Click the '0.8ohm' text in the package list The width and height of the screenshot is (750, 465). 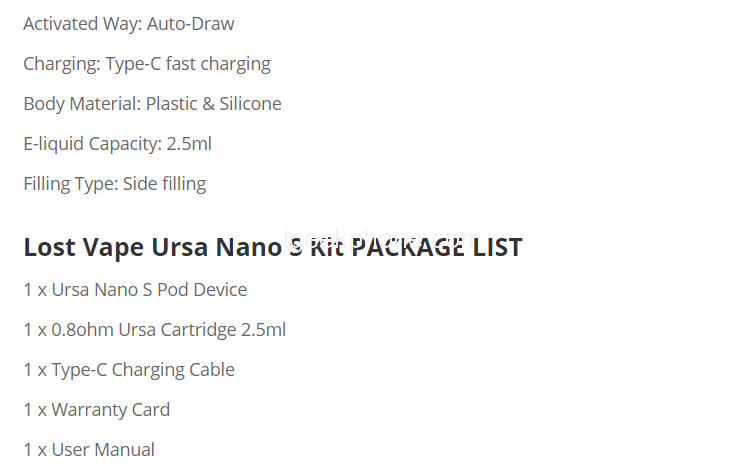tap(82, 330)
